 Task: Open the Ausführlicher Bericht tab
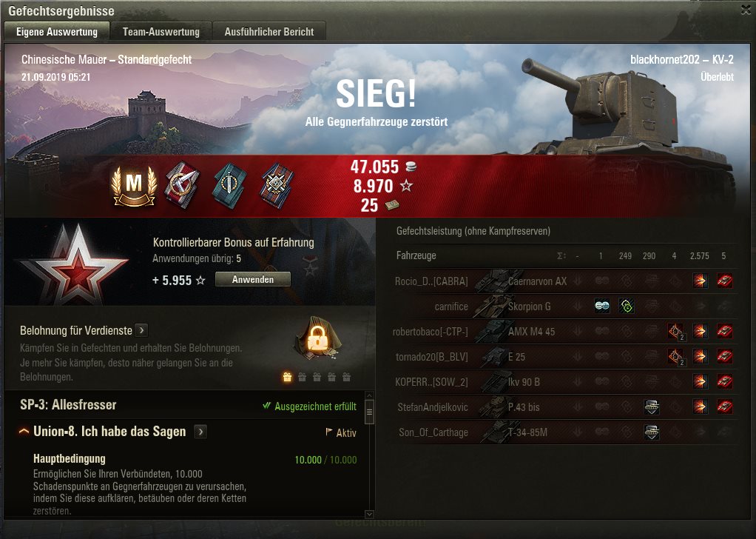click(269, 32)
